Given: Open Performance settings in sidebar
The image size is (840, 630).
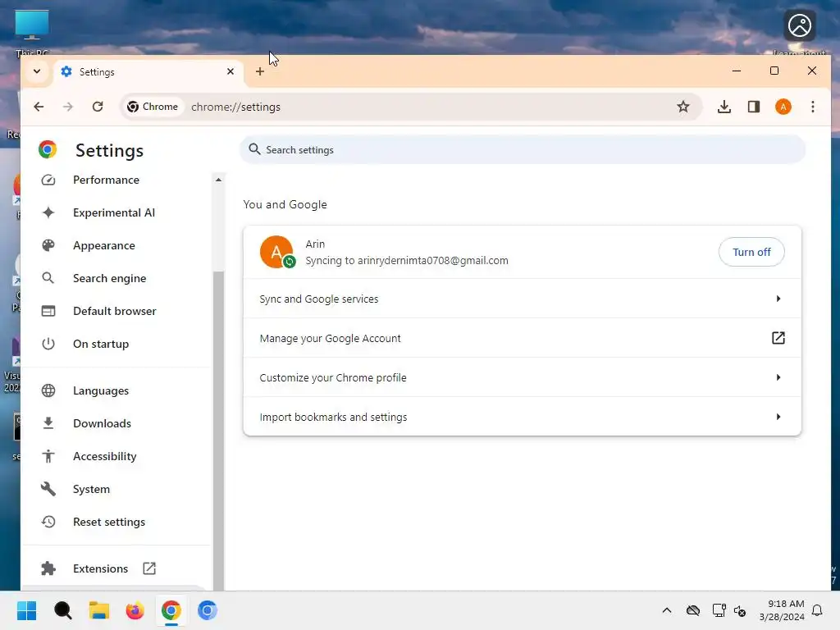Looking at the screenshot, I should [x=106, y=180].
